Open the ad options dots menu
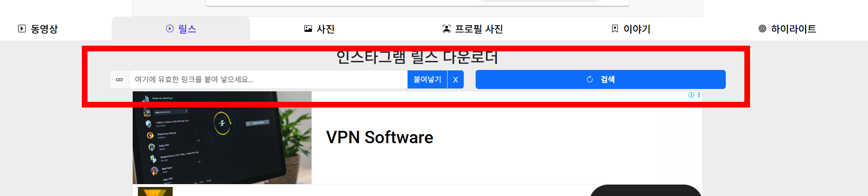This screenshot has width=868, height=196. click(699, 95)
